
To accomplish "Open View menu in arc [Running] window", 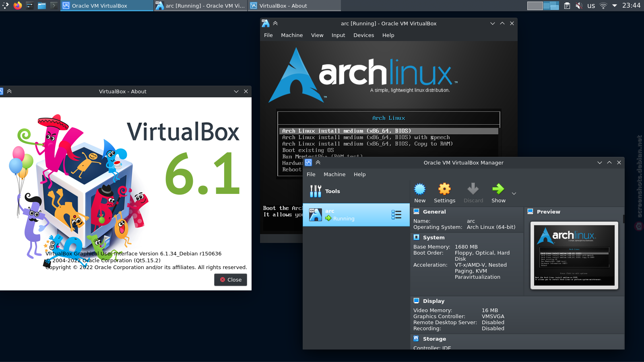I will tap(317, 35).
